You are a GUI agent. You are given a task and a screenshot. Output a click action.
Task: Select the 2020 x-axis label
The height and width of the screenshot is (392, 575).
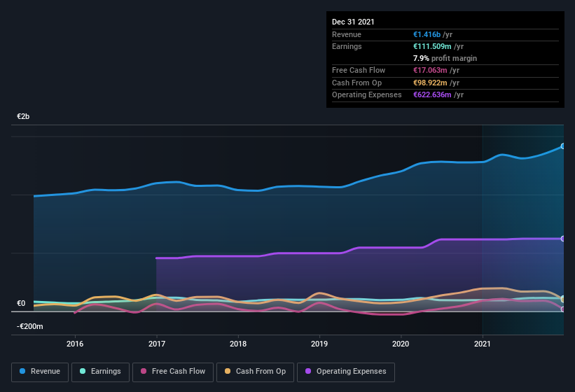(401, 344)
